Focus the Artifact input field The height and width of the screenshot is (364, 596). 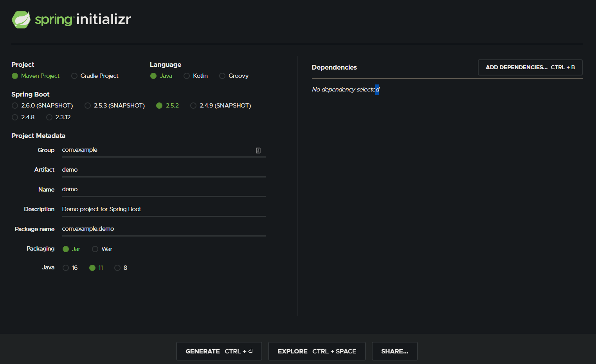[x=164, y=170]
